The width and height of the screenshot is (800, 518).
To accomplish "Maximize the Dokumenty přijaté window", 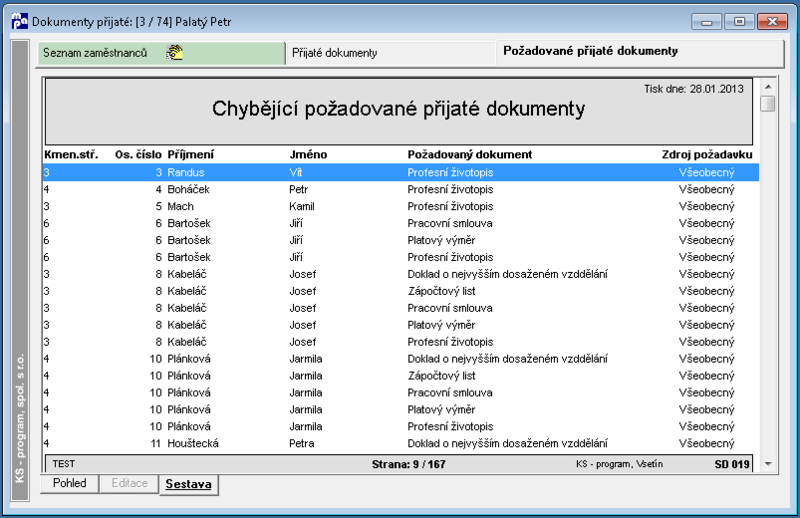I will [739, 21].
